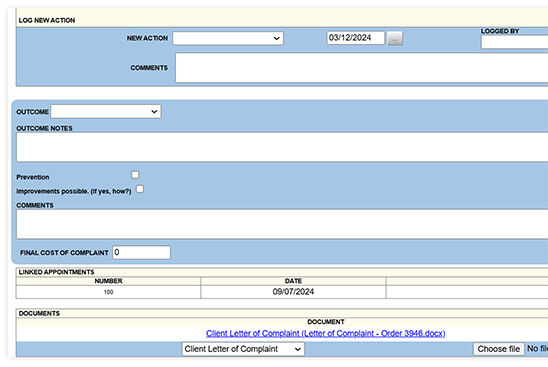Click the Choose file button

click(499, 349)
